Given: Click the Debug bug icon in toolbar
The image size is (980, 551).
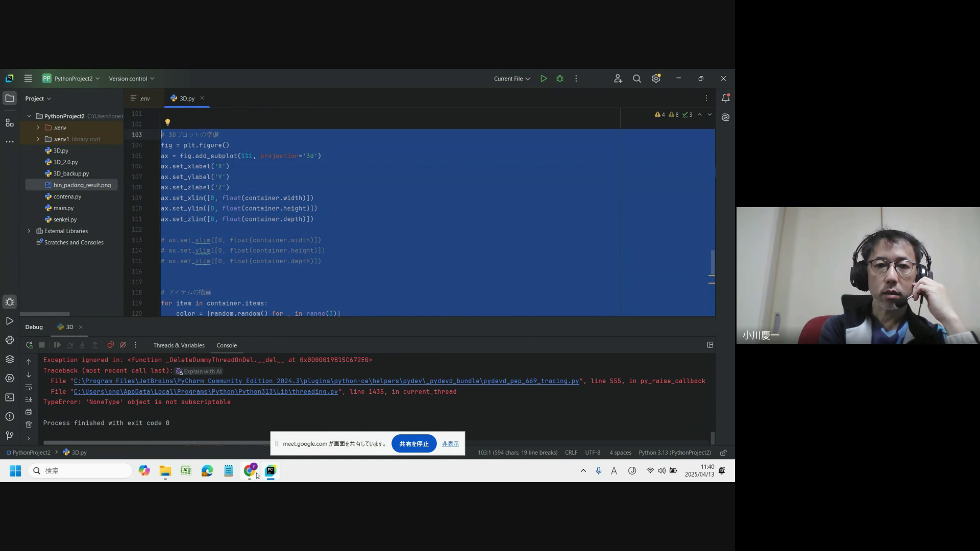Looking at the screenshot, I should click(560, 79).
